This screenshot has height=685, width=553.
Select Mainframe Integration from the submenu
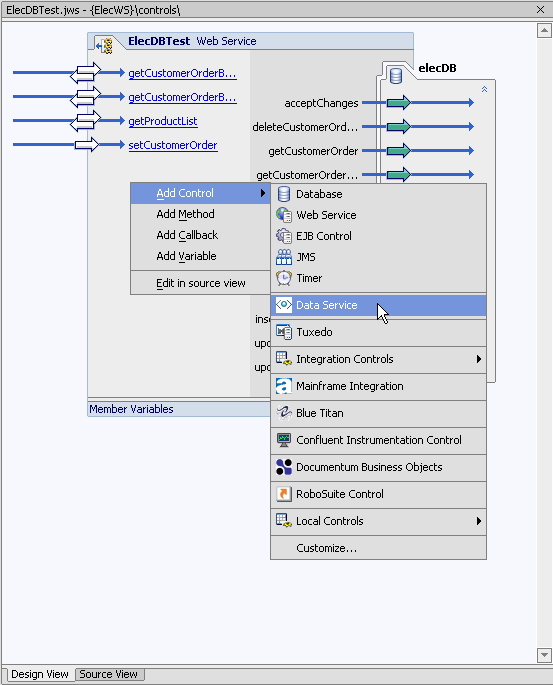[378, 386]
